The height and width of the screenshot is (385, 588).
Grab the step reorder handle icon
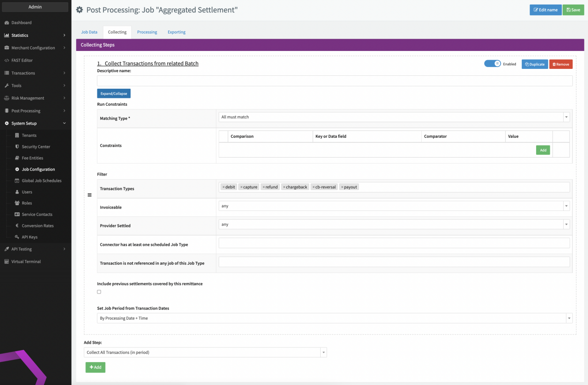(x=90, y=195)
